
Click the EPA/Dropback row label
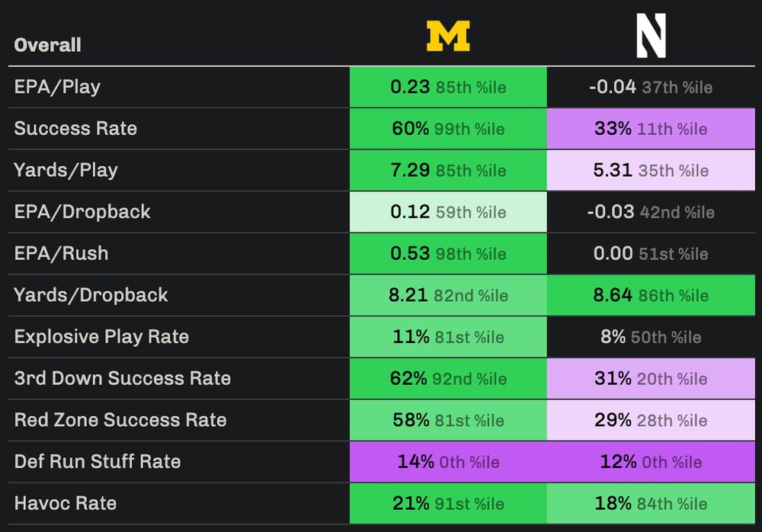click(82, 212)
